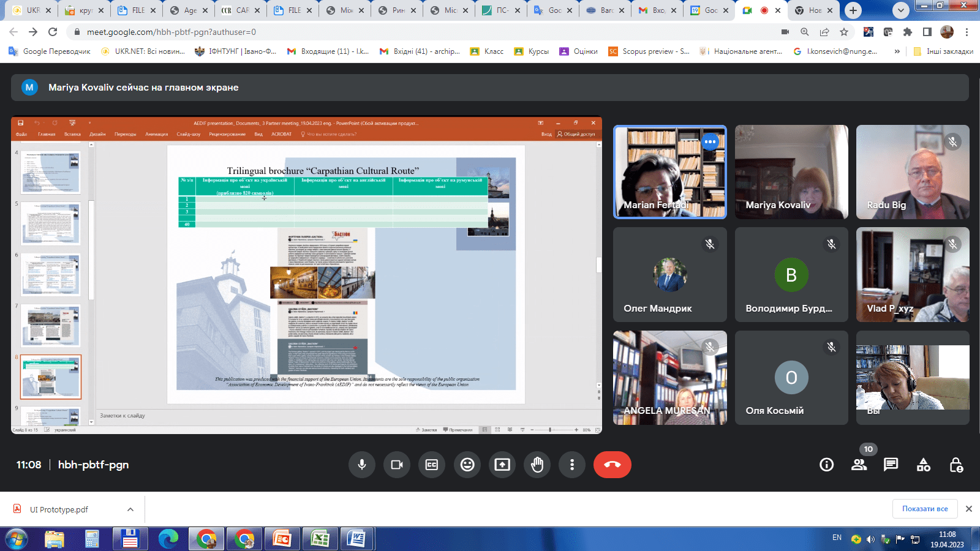Leave the call with red button

[612, 465]
